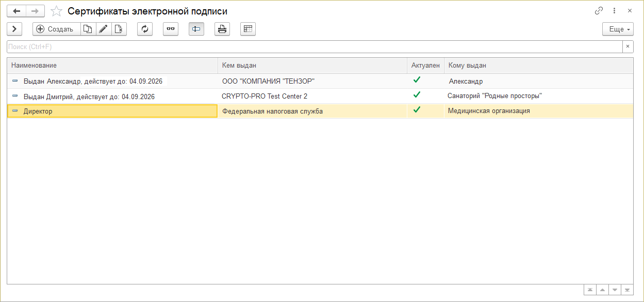644x302 pixels.
Task: Click the glasses view icon
Action: tap(171, 29)
